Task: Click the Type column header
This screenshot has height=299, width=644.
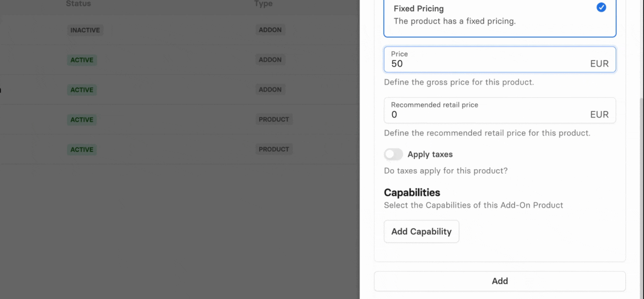Action: coord(263,4)
